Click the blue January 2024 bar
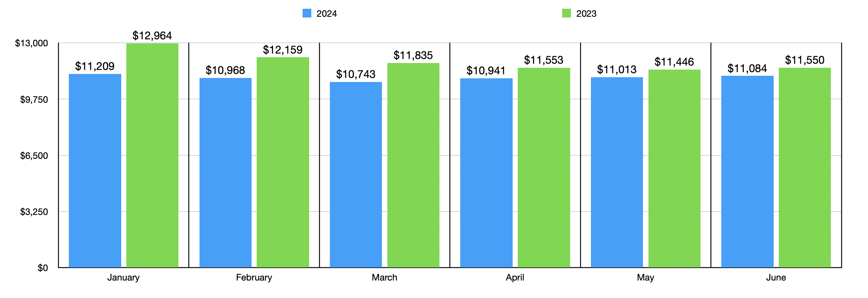The width and height of the screenshot is (868, 298). [95, 170]
